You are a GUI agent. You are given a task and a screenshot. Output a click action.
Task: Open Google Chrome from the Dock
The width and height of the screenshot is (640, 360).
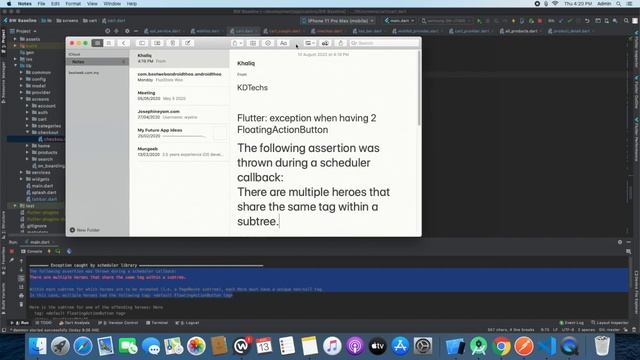coord(502,346)
